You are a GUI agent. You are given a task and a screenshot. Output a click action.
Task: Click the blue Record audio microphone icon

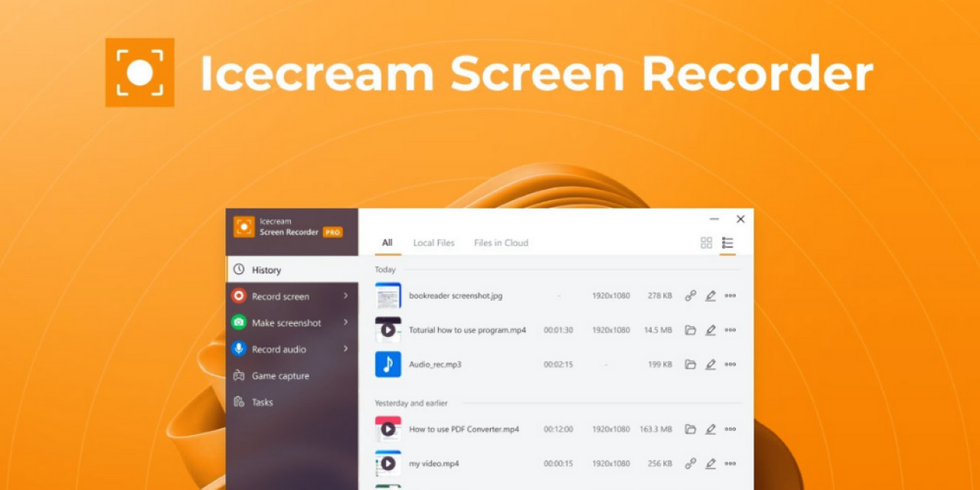[239, 349]
